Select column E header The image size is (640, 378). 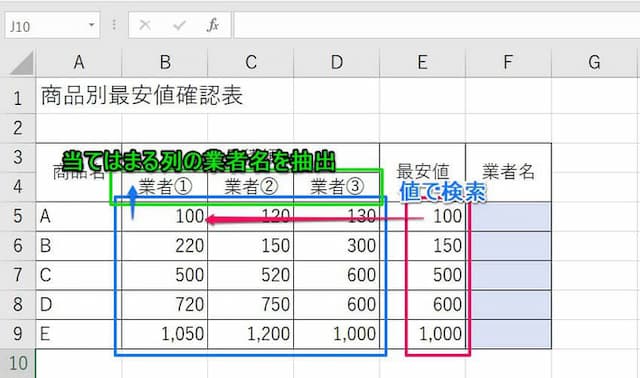pyautogui.click(x=422, y=62)
